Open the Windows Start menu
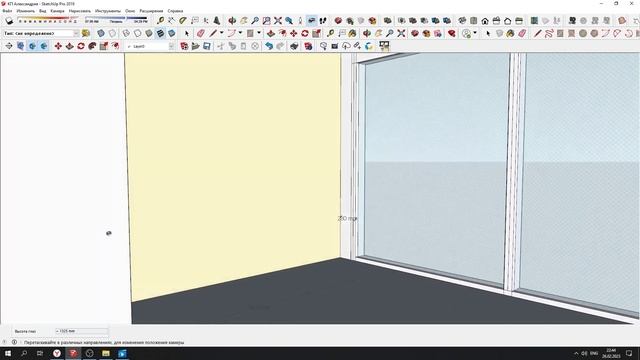 8,353
